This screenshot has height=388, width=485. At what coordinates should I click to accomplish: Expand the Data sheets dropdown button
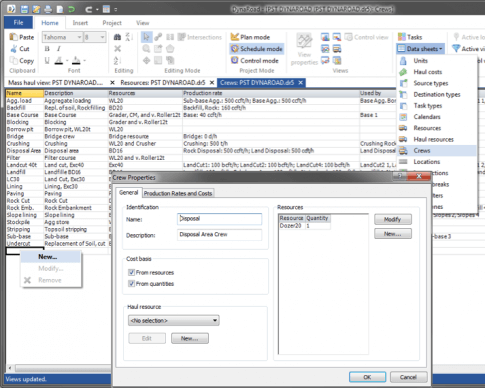(421, 49)
